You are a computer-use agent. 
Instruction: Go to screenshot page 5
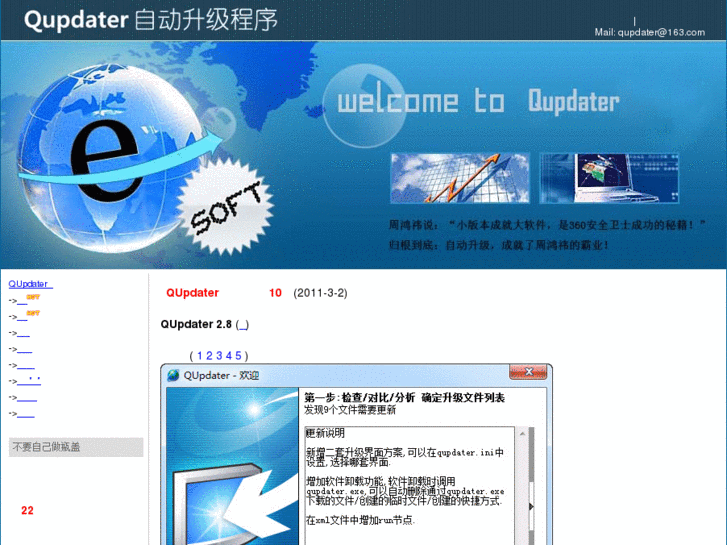238,356
